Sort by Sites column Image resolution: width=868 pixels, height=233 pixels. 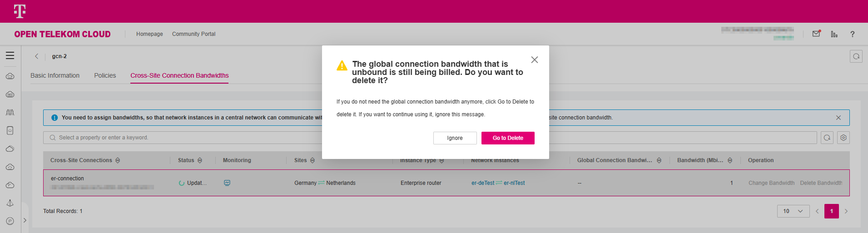pos(312,160)
